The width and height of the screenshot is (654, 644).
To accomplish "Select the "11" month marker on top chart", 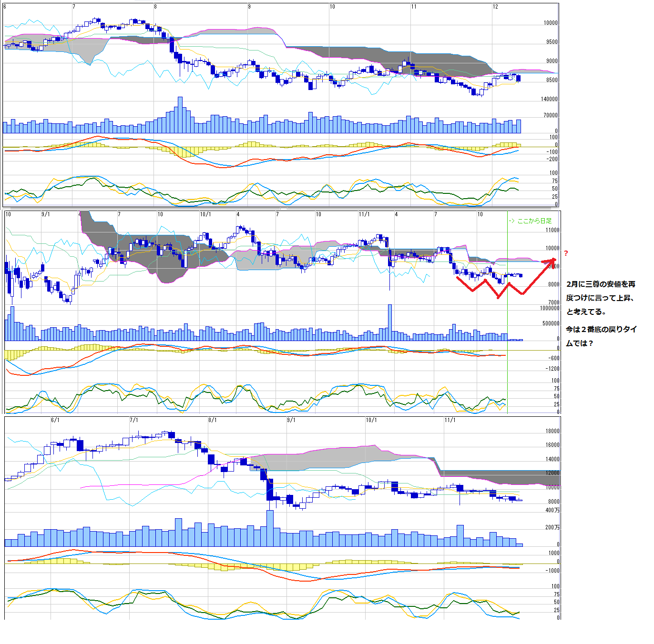I will [414, 7].
